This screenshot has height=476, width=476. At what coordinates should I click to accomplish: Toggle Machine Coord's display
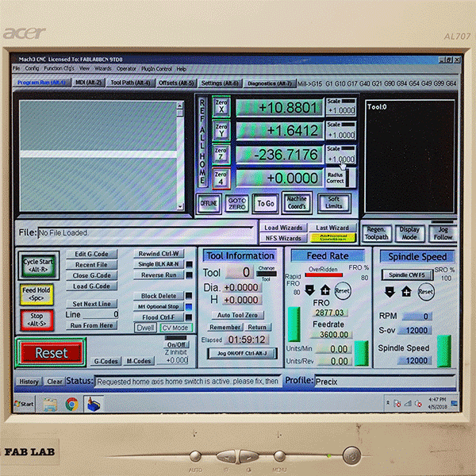point(297,202)
